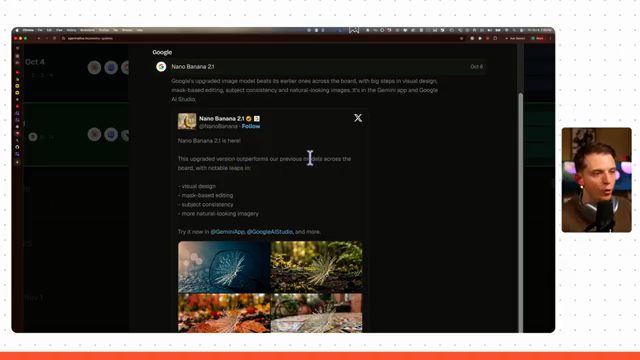This screenshot has width=640, height=360.
Task: Open the Chrome menu in the menu bar
Action: [28, 30]
